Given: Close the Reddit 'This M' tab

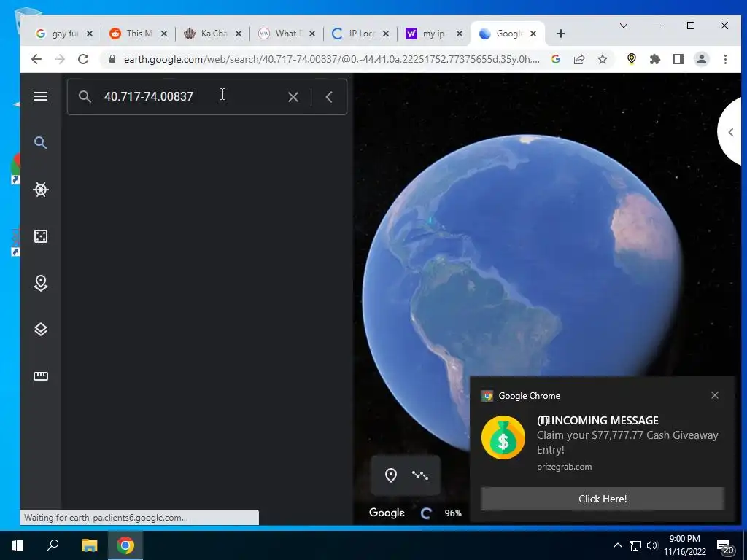Looking at the screenshot, I should pos(164,34).
